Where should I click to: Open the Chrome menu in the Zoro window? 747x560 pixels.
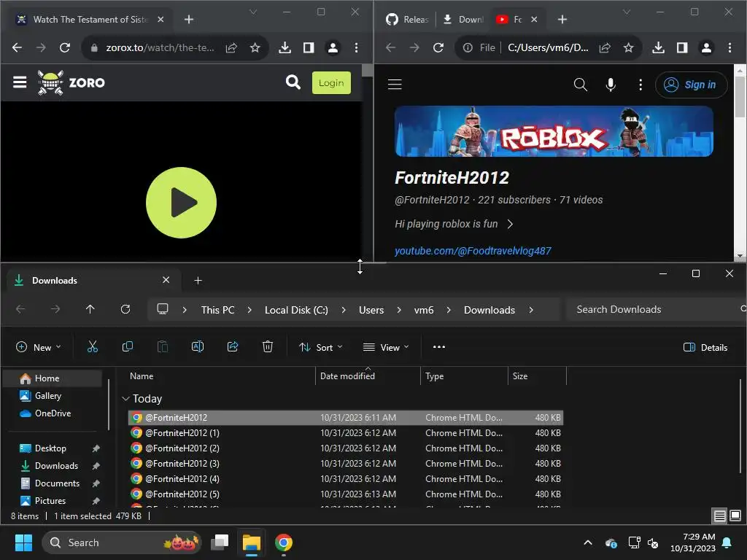tap(356, 47)
